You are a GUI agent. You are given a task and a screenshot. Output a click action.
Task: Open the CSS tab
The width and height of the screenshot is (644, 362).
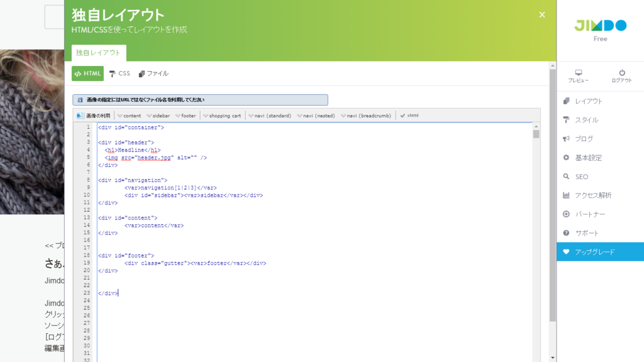tap(119, 74)
